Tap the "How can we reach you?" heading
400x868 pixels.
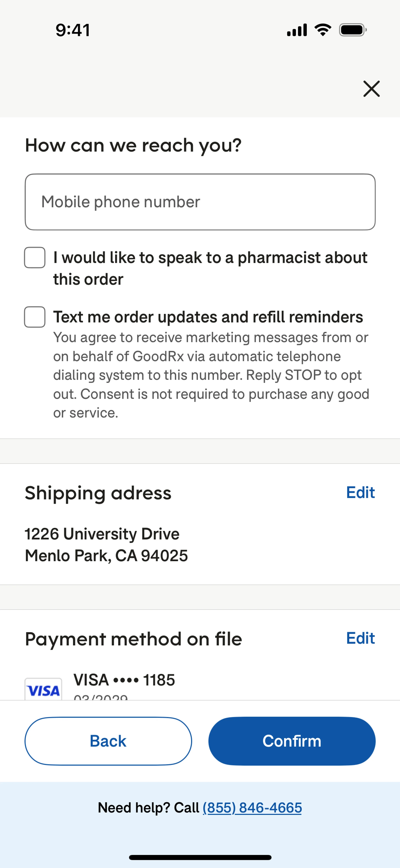133,146
